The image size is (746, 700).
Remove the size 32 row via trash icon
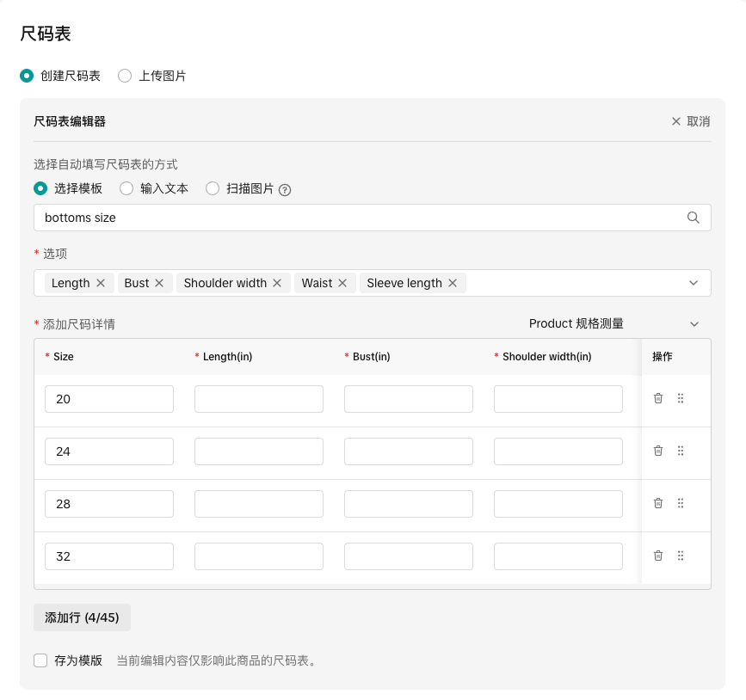pyautogui.click(x=658, y=556)
